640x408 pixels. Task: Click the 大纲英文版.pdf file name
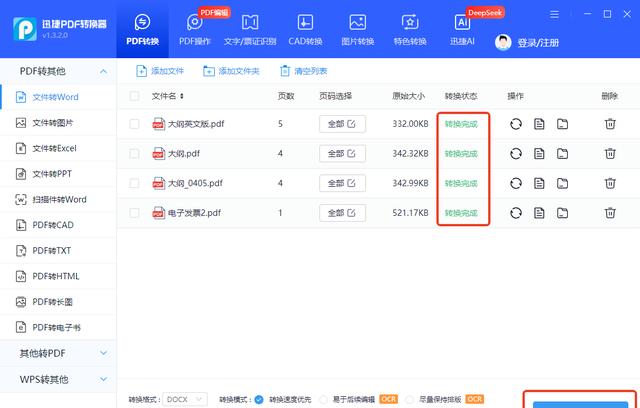click(x=196, y=124)
